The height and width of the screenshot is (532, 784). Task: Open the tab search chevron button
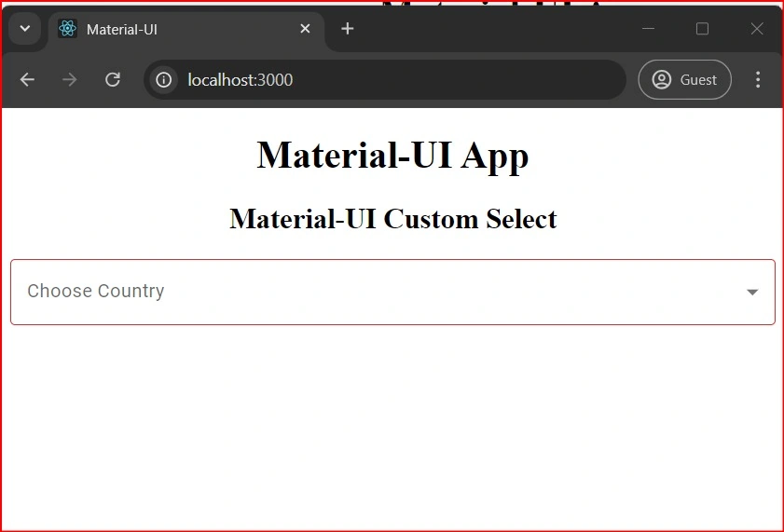(25, 29)
